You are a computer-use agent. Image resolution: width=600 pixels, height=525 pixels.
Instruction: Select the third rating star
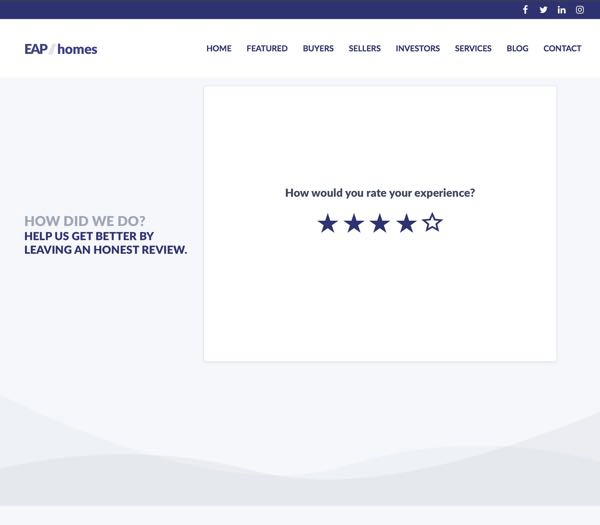coord(380,223)
